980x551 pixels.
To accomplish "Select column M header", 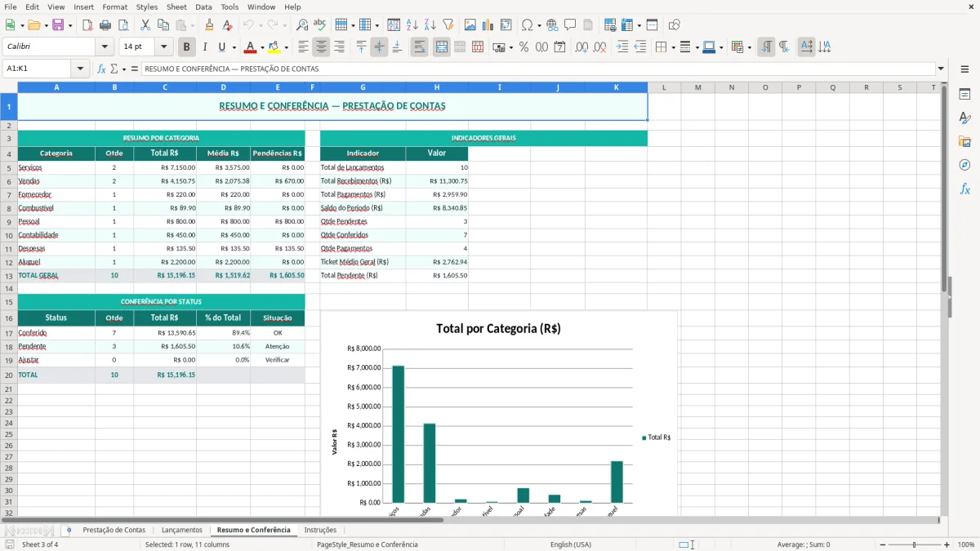I will (697, 87).
